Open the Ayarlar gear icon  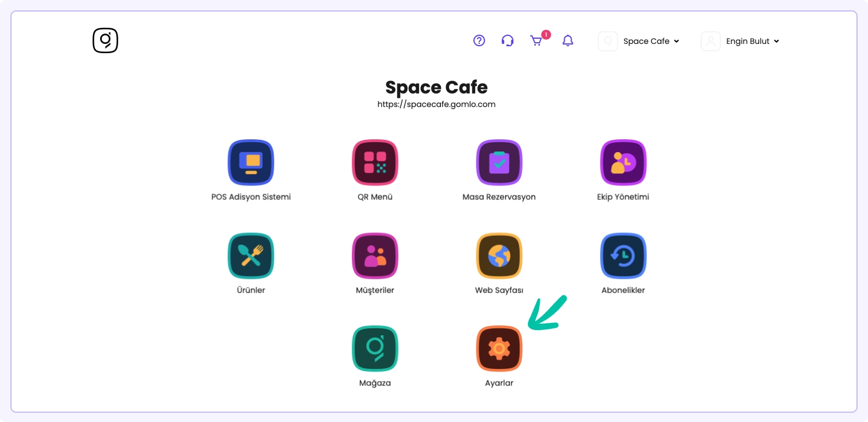coord(499,349)
